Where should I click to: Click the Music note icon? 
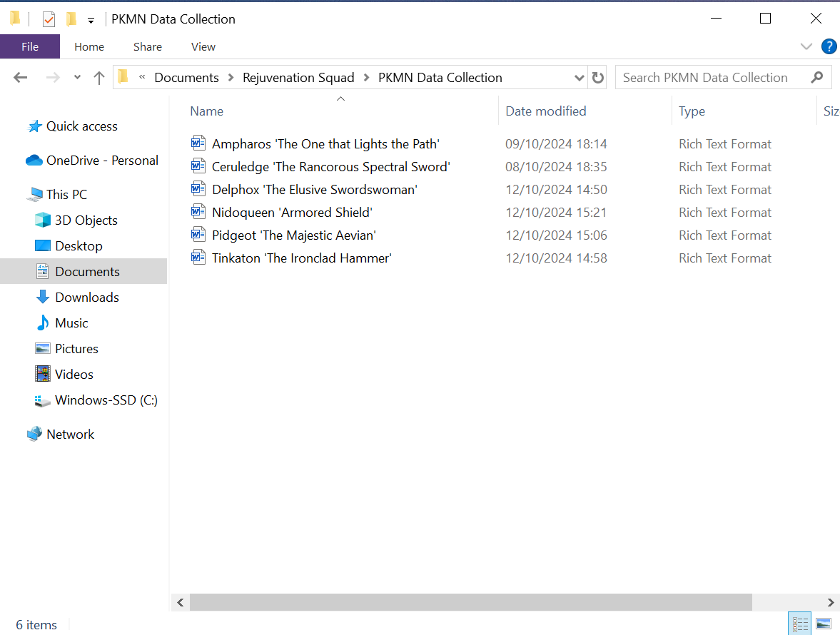click(42, 322)
